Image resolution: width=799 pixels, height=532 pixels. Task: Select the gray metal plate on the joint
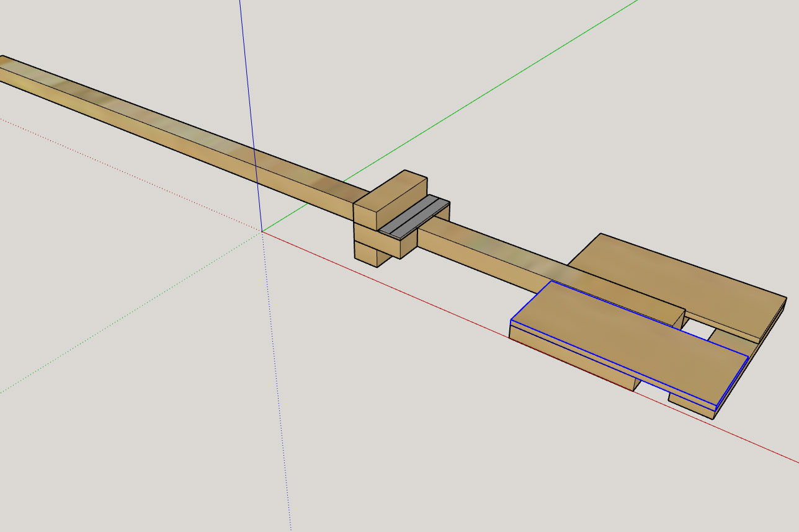coord(414,217)
